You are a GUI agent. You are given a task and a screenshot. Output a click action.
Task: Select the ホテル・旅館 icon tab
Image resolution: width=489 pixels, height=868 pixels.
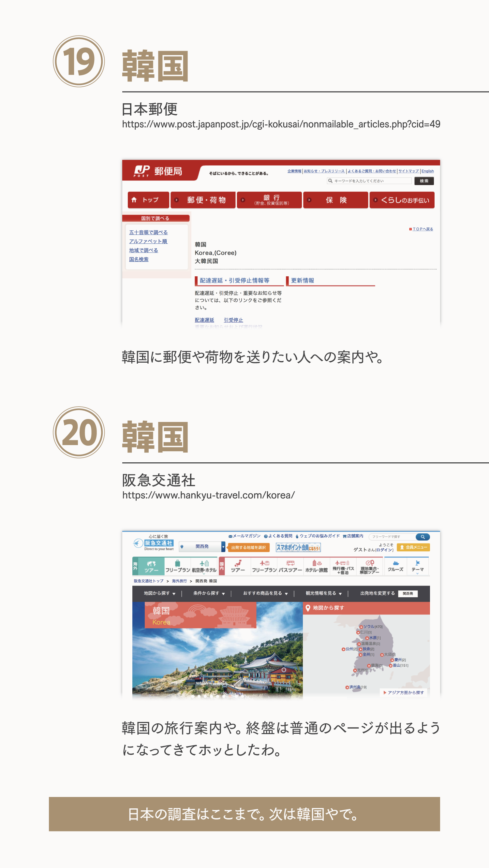click(x=317, y=566)
